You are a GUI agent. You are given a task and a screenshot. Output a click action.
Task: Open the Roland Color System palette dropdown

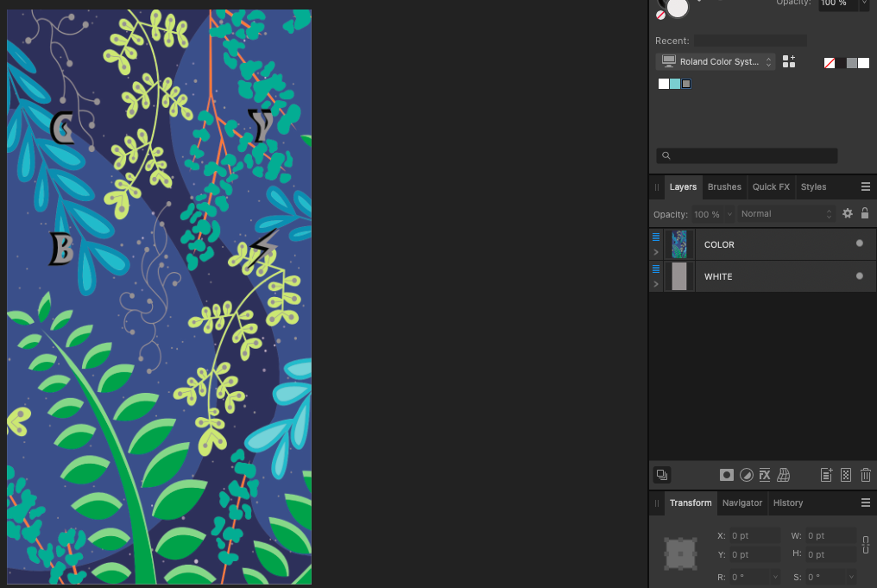716,61
